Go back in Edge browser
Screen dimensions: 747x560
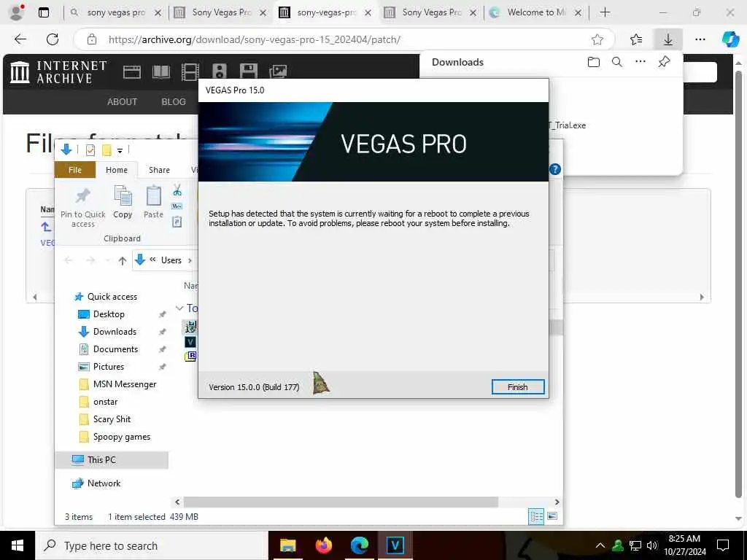point(20,39)
